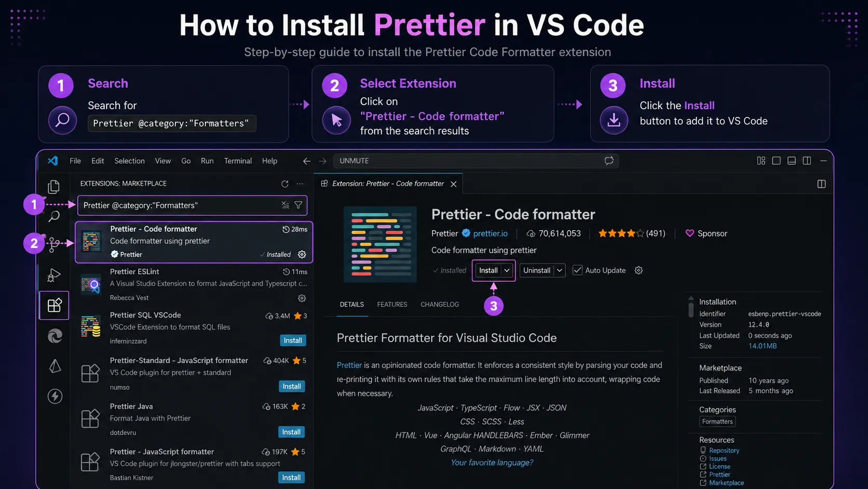
Task: Expand the Uninstall button dropdown arrow
Action: [x=559, y=270]
